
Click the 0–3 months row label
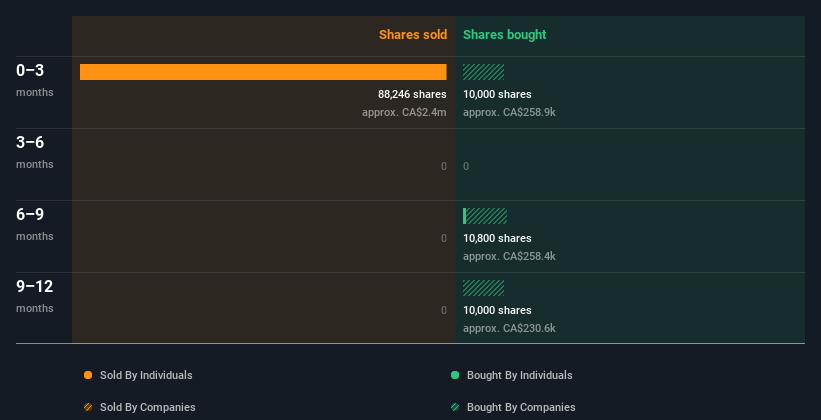pos(35,80)
